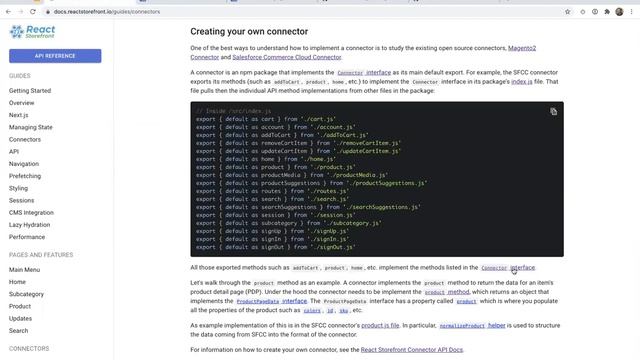Follow the id property link
640x360 pixels.
click(330, 311)
